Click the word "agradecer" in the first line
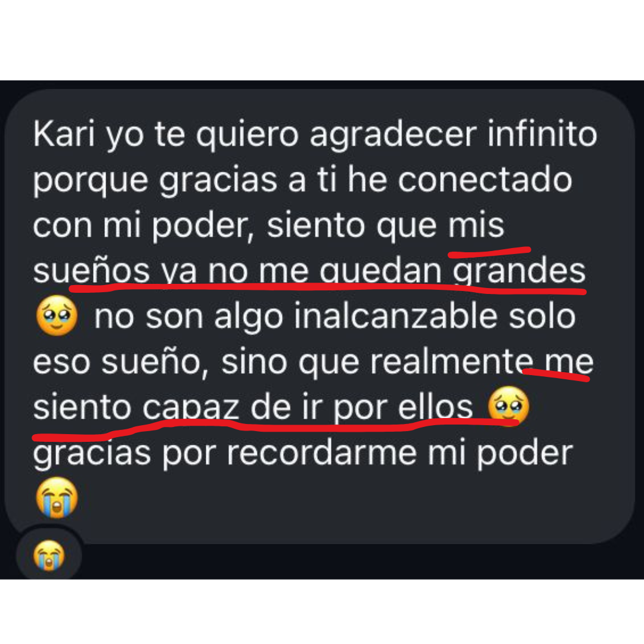This screenshot has height=644, width=644. point(393,135)
